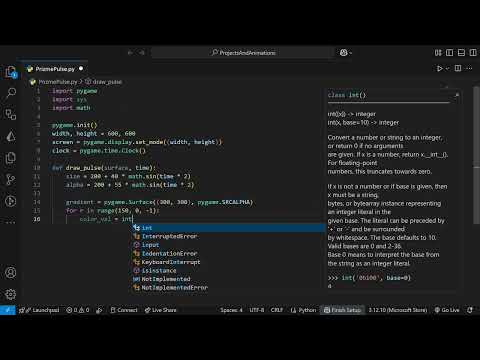
Task: Click the command center search box
Action: [243, 53]
